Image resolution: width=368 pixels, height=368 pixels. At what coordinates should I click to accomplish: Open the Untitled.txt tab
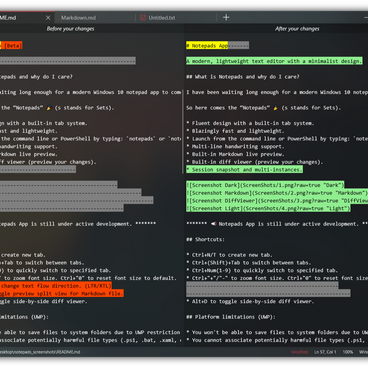click(x=162, y=18)
